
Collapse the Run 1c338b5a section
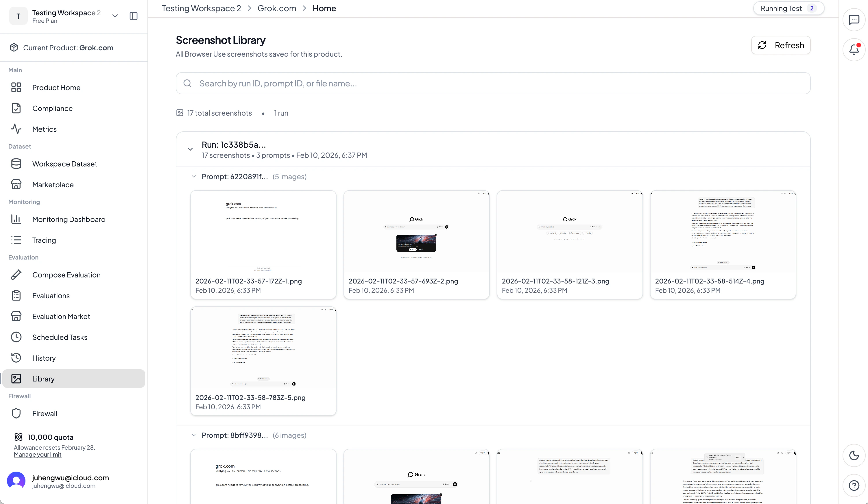(x=190, y=149)
